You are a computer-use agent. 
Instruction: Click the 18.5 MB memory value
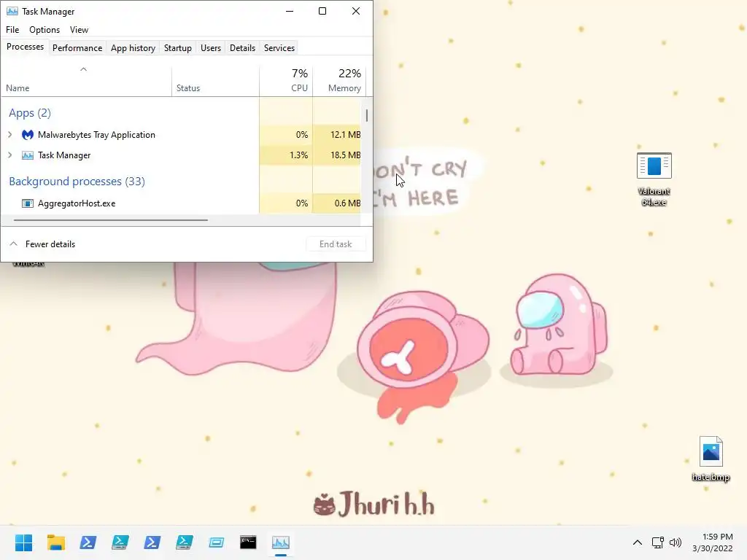click(345, 155)
